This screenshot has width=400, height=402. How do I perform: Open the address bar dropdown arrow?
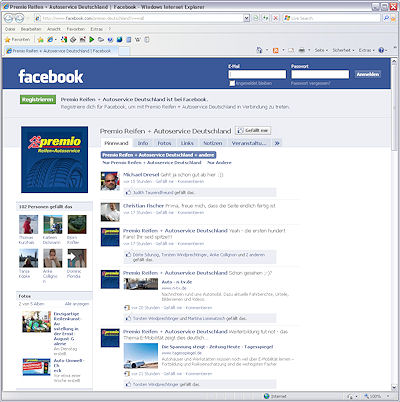click(246, 18)
